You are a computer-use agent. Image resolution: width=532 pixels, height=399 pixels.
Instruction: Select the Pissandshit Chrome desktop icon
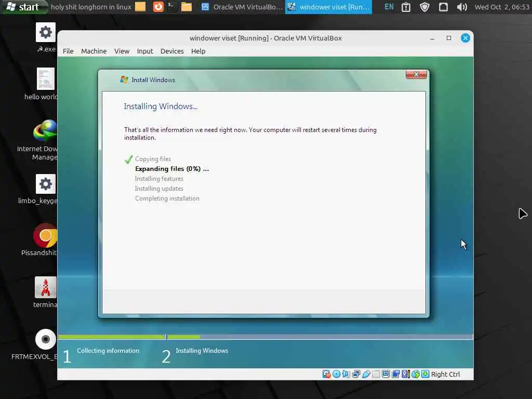46,240
